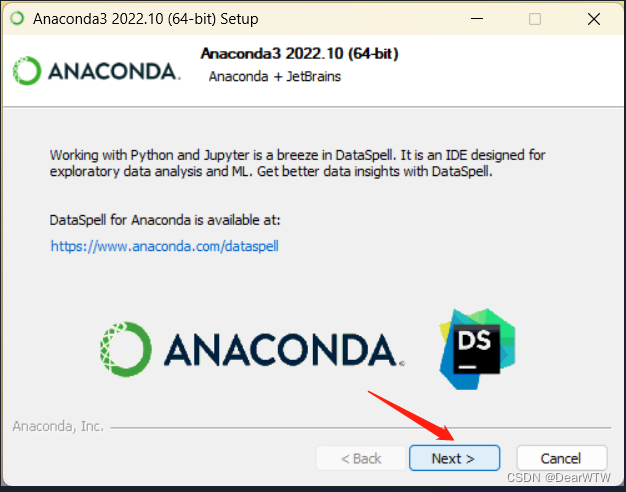Image resolution: width=626 pixels, height=492 pixels.
Task: Click the disabled maximize button
Action: pos(535,19)
